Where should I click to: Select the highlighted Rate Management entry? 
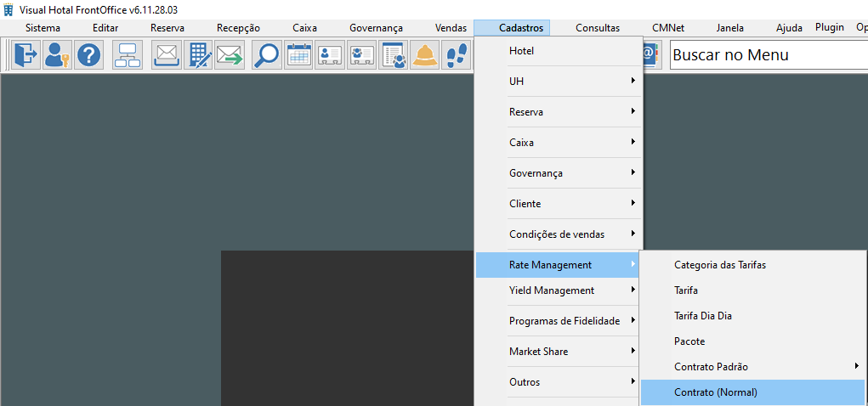coord(558,265)
